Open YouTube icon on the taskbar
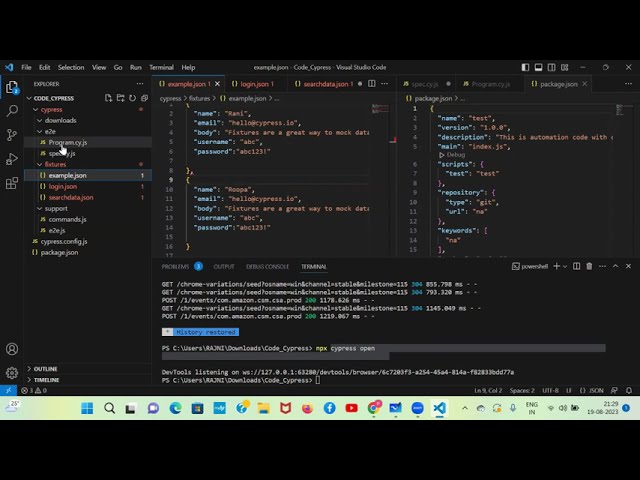 pos(351,408)
